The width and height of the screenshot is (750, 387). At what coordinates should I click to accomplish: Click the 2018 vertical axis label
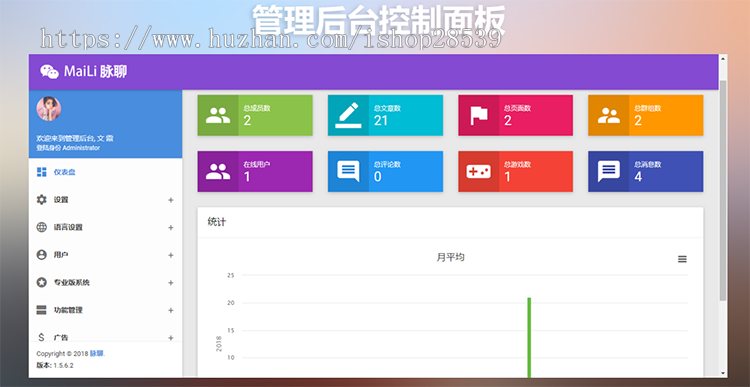(x=219, y=343)
